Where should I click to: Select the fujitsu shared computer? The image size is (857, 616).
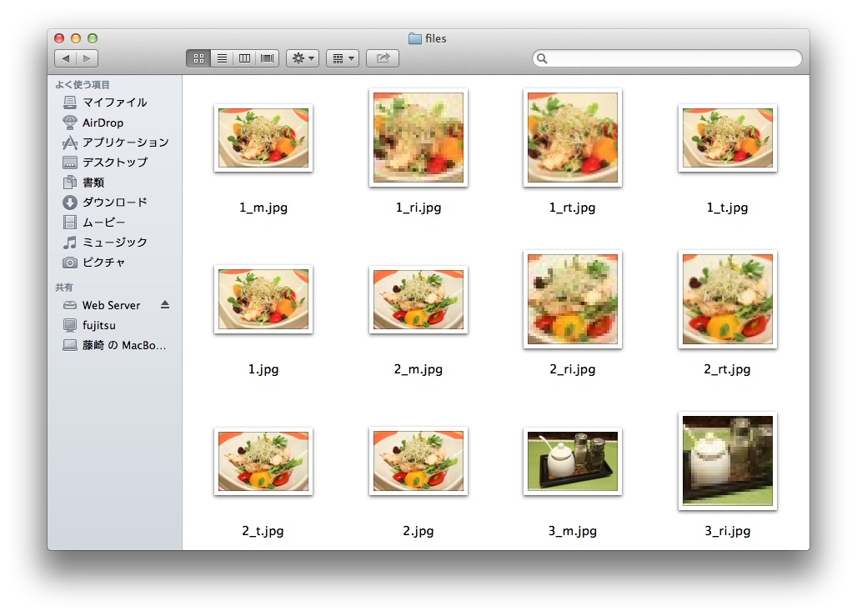point(100,325)
